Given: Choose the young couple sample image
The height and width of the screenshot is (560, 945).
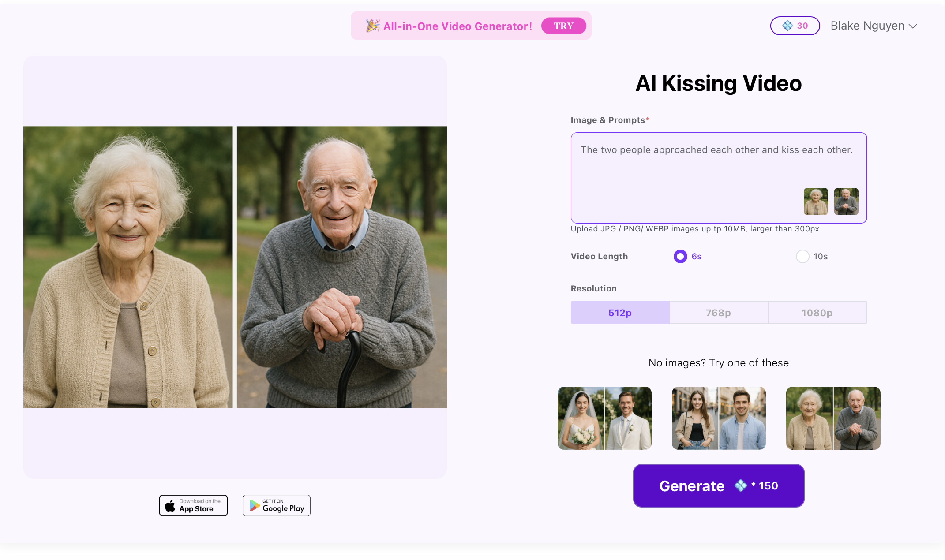Looking at the screenshot, I should [719, 418].
